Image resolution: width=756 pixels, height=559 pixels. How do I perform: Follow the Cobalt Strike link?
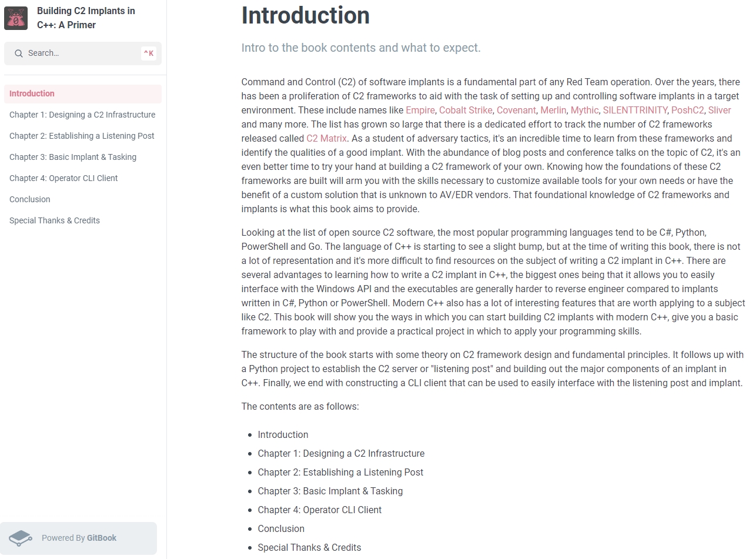click(466, 110)
